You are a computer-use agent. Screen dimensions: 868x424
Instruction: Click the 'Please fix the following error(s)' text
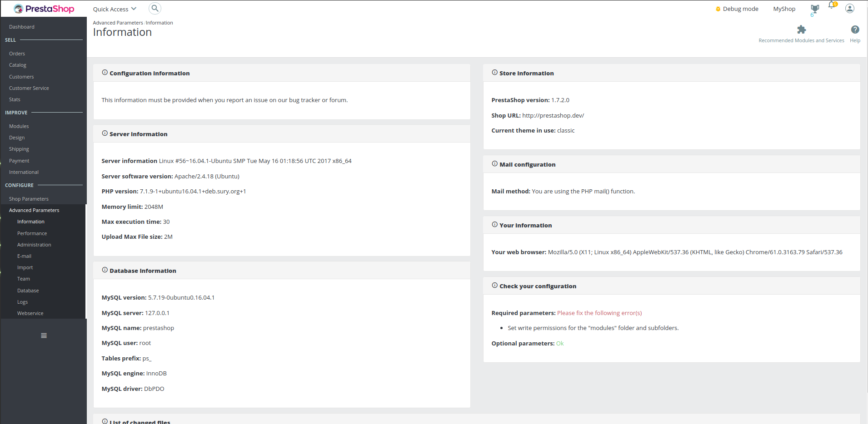(599, 313)
